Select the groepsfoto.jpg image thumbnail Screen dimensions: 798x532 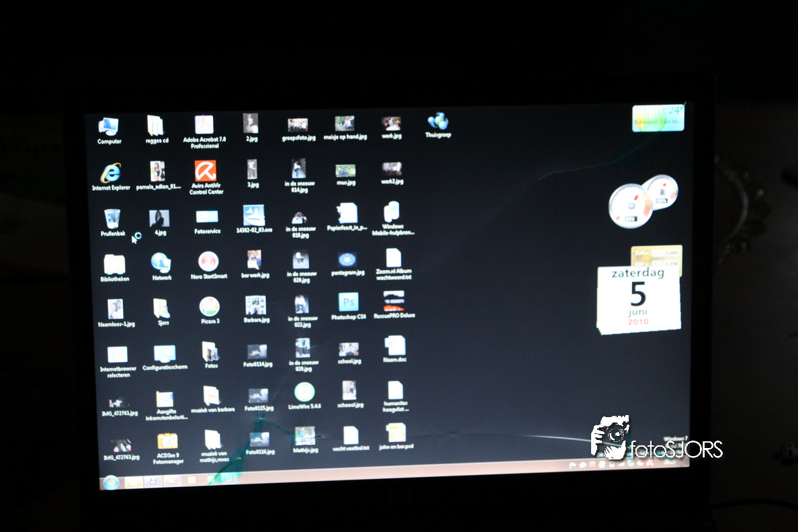click(x=298, y=125)
